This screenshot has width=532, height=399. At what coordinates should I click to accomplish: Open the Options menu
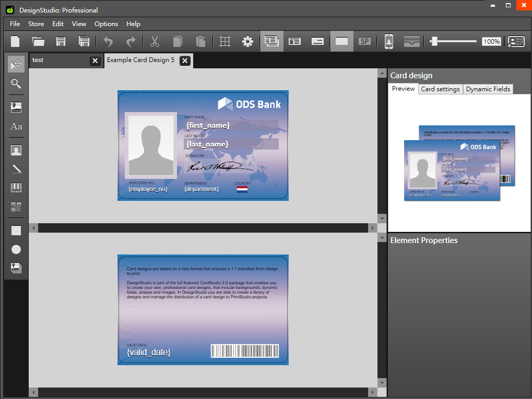coord(106,23)
